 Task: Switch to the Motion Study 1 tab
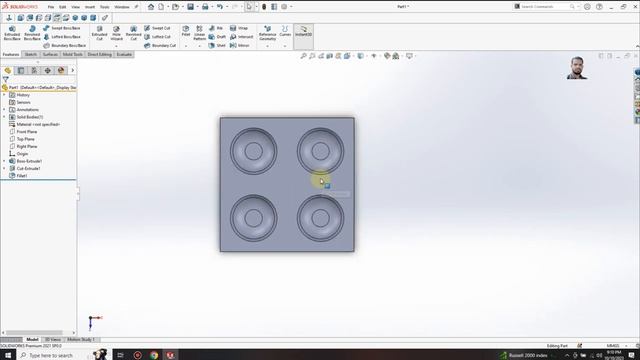click(81, 340)
